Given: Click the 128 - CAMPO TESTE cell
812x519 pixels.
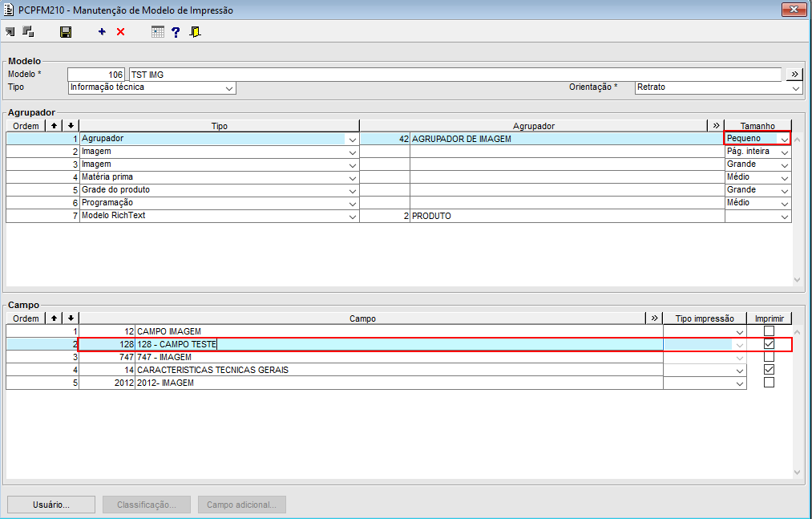Looking at the screenshot, I should click(398, 344).
